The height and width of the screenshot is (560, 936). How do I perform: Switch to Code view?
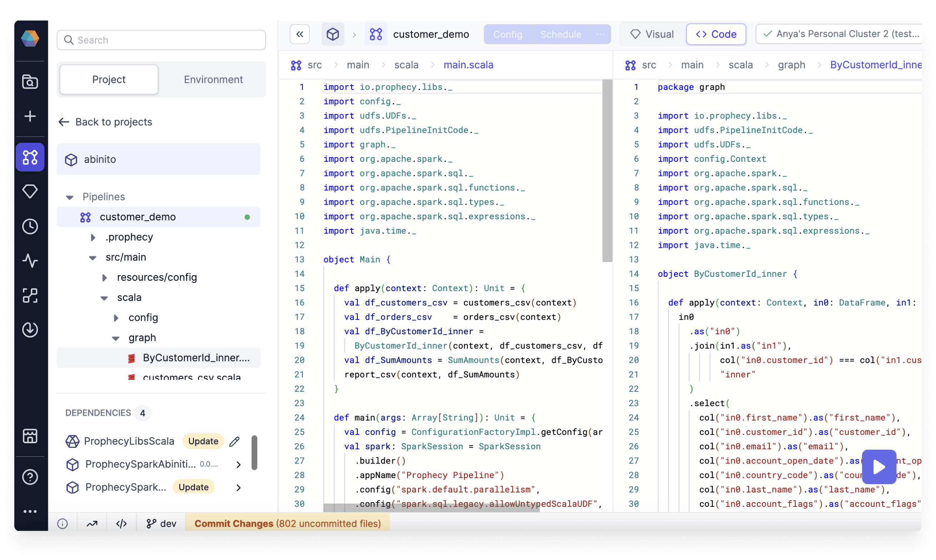(716, 34)
